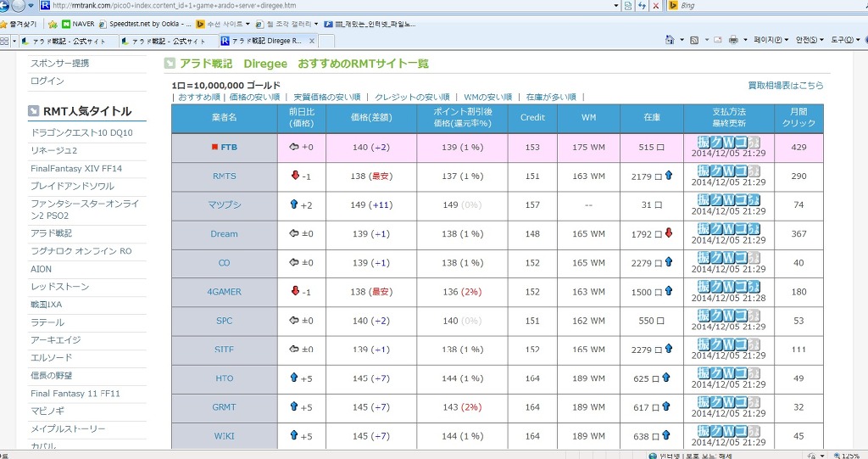Sort by 価格の安い順
The width and height of the screenshot is (868, 459).
(x=254, y=97)
